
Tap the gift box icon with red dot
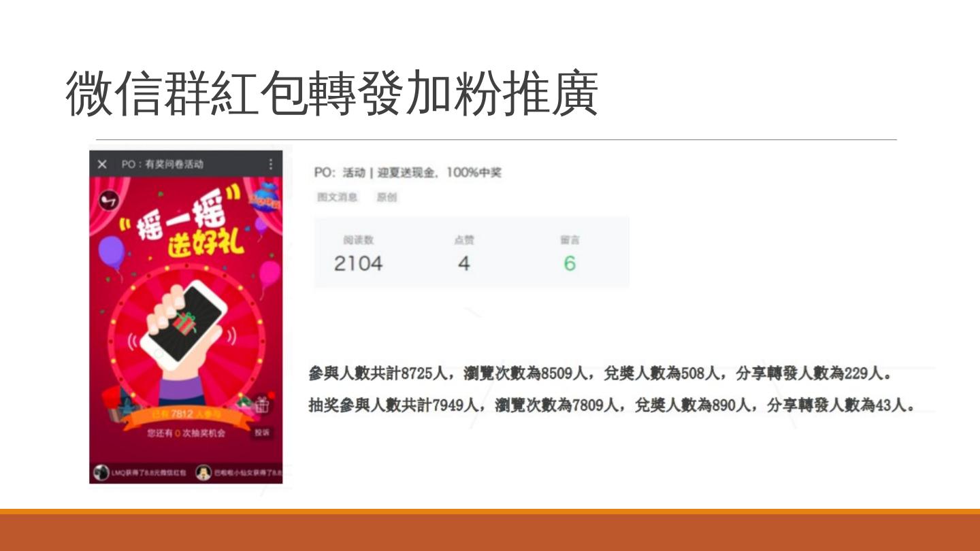[263, 404]
